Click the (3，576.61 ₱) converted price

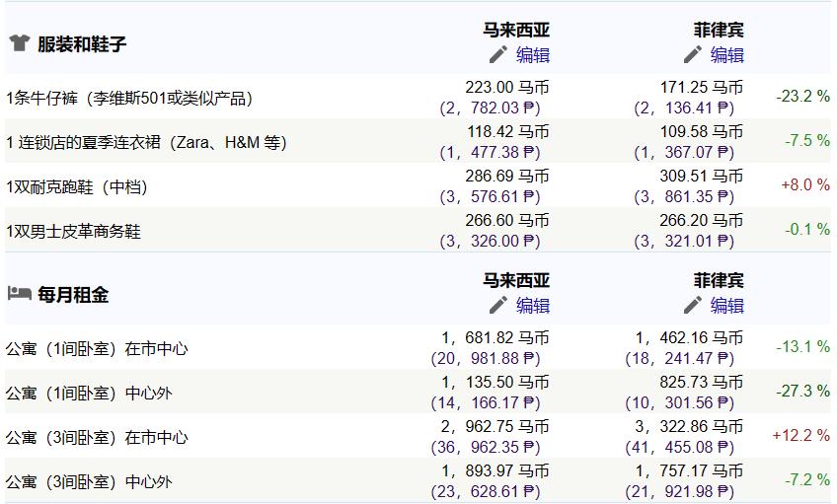490,196
